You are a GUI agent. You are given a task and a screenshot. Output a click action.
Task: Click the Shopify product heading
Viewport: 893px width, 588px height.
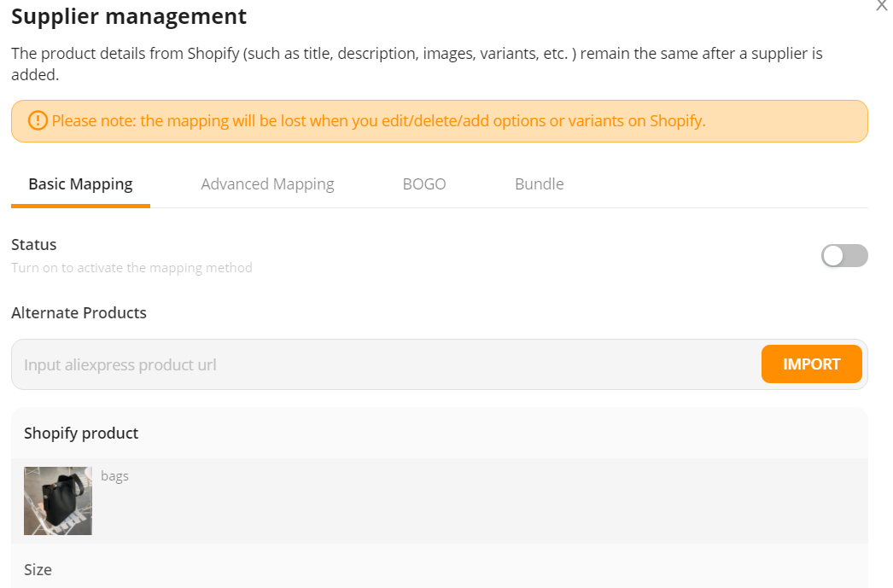coord(81,434)
